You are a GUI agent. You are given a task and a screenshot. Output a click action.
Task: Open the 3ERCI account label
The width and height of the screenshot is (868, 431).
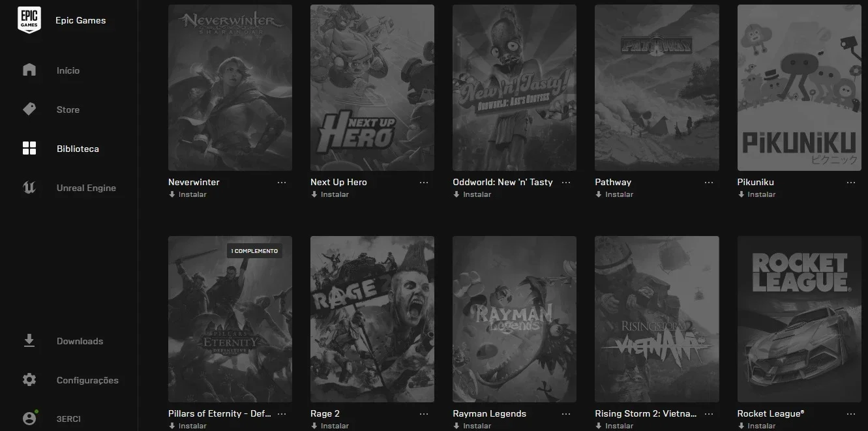(x=68, y=419)
